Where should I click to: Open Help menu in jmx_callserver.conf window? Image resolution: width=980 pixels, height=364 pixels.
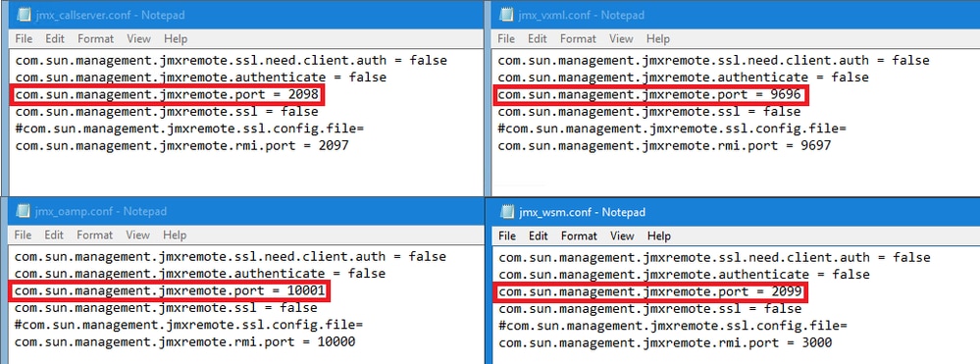coord(175,39)
